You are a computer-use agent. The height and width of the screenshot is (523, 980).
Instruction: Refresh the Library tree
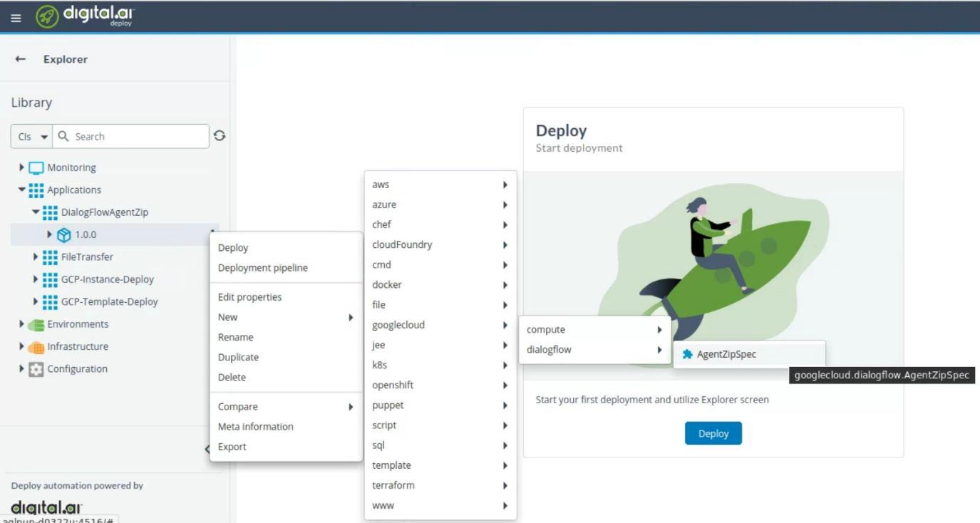(x=220, y=135)
